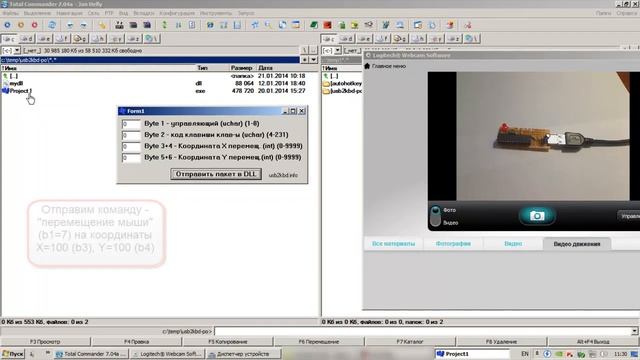Viewport: 640px width, 360px height.
Task: Open left panel directory history dropdown arrow
Action: coord(313,60)
